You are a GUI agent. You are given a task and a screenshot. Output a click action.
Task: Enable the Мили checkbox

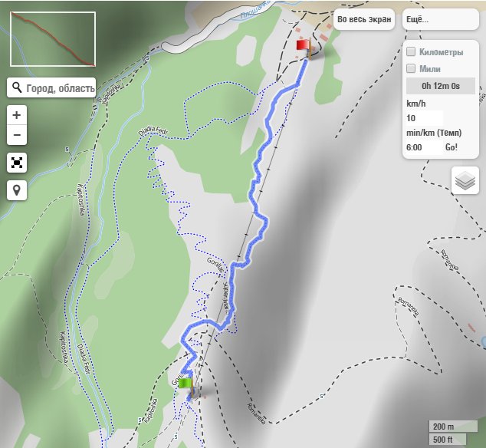(x=412, y=68)
